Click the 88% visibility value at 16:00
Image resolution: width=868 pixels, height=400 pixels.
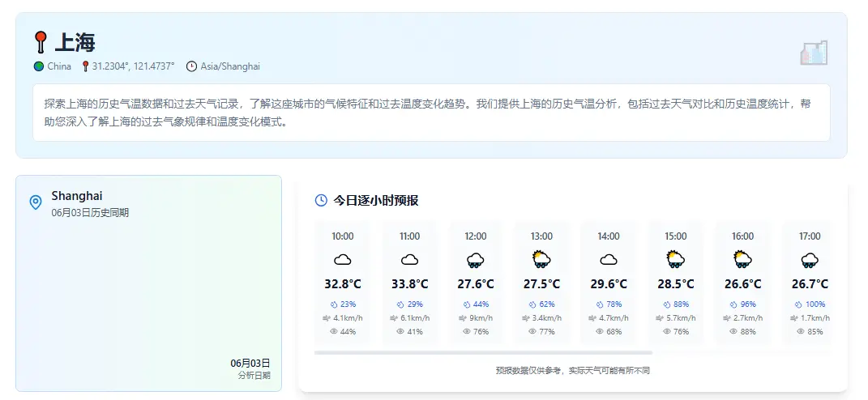747,332
